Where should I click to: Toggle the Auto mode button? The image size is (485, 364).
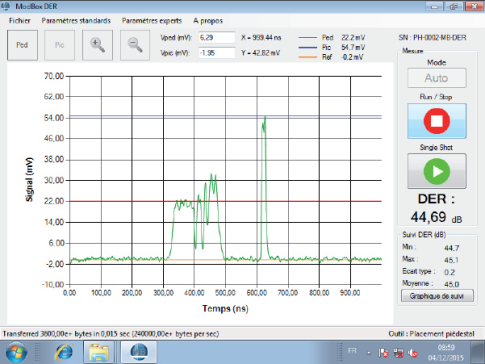click(437, 78)
